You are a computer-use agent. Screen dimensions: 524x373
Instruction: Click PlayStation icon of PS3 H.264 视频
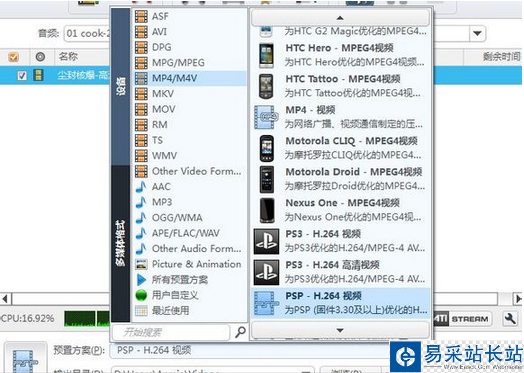[266, 241]
